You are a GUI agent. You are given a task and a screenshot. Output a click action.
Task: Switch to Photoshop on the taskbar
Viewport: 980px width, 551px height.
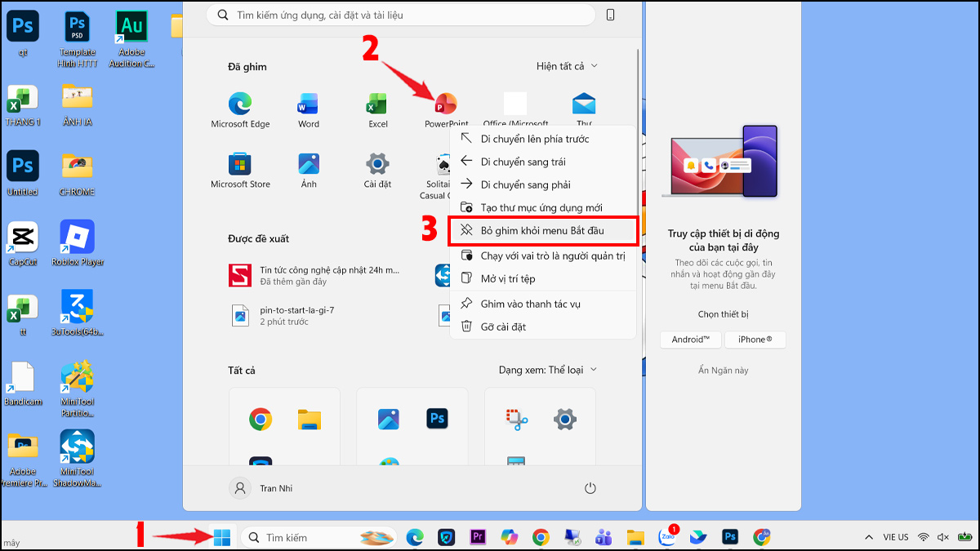730,537
